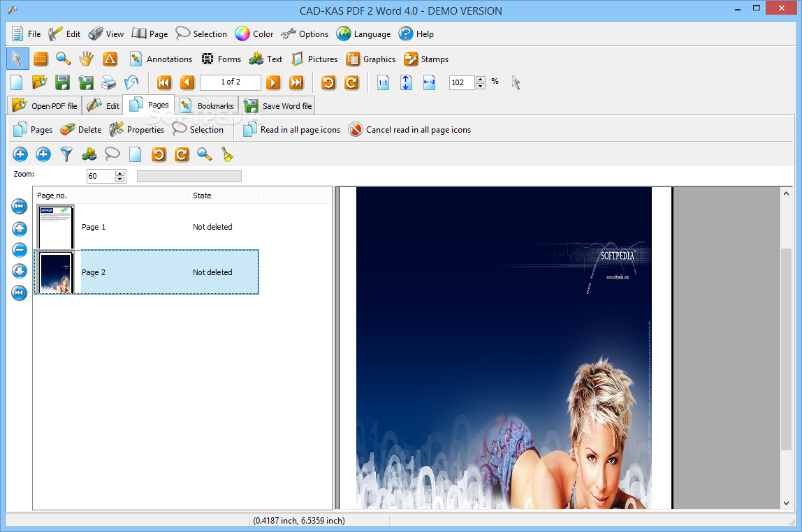Image resolution: width=802 pixels, height=532 pixels.
Task: Open the Edit menu in the menu bar
Action: (64, 34)
